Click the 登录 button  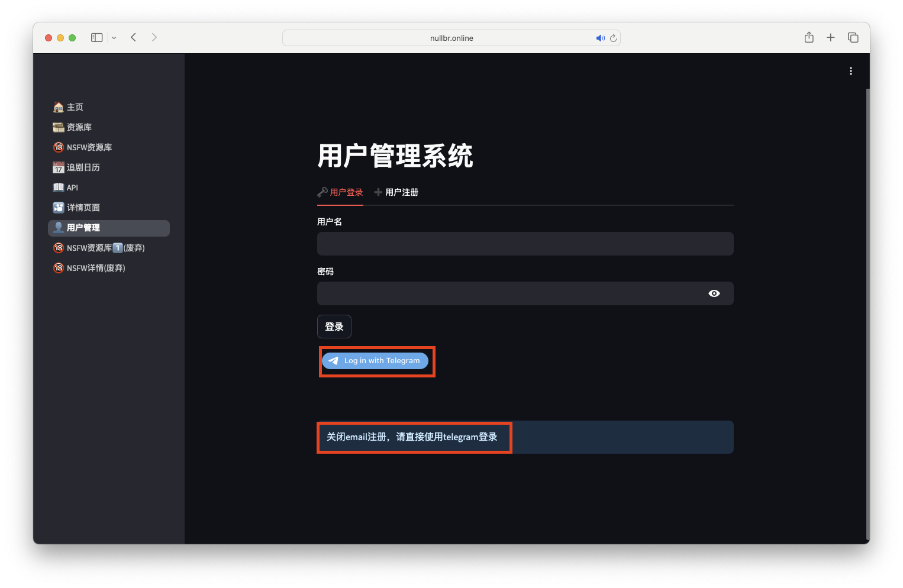click(334, 326)
